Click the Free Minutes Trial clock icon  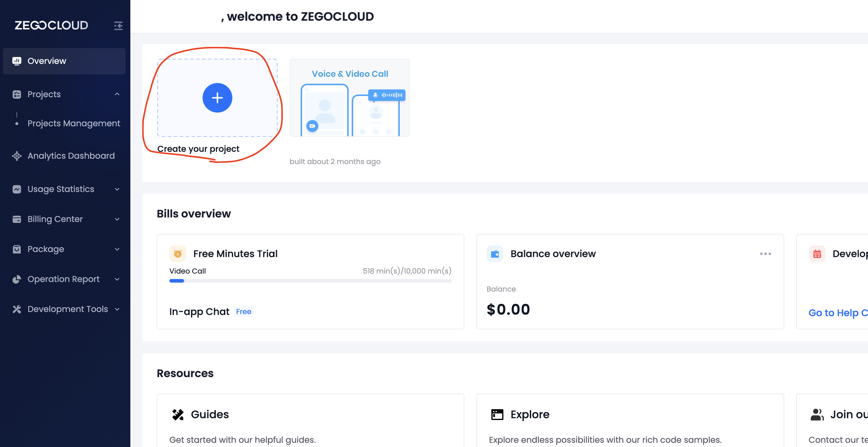[x=178, y=254]
